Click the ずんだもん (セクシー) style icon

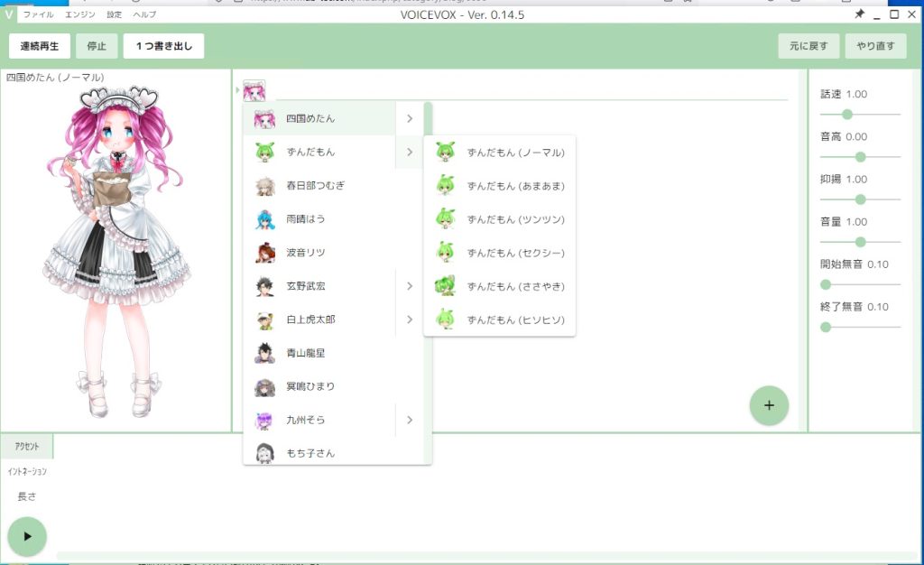tap(446, 254)
